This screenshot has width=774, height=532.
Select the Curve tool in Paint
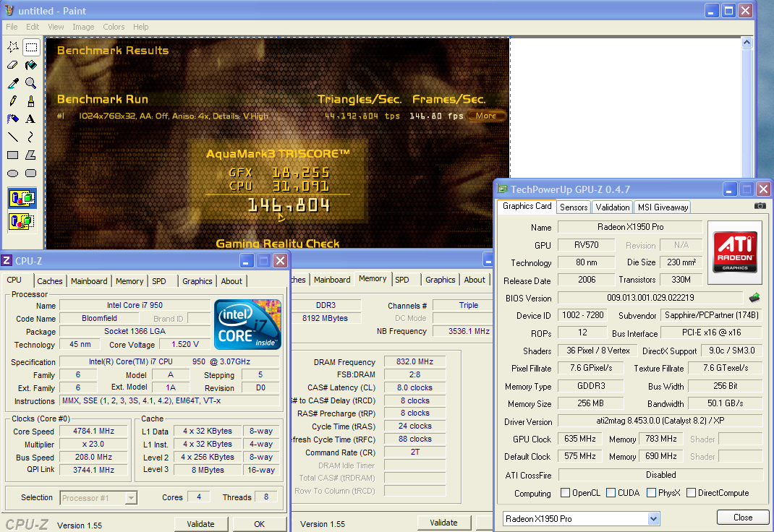pyautogui.click(x=31, y=137)
